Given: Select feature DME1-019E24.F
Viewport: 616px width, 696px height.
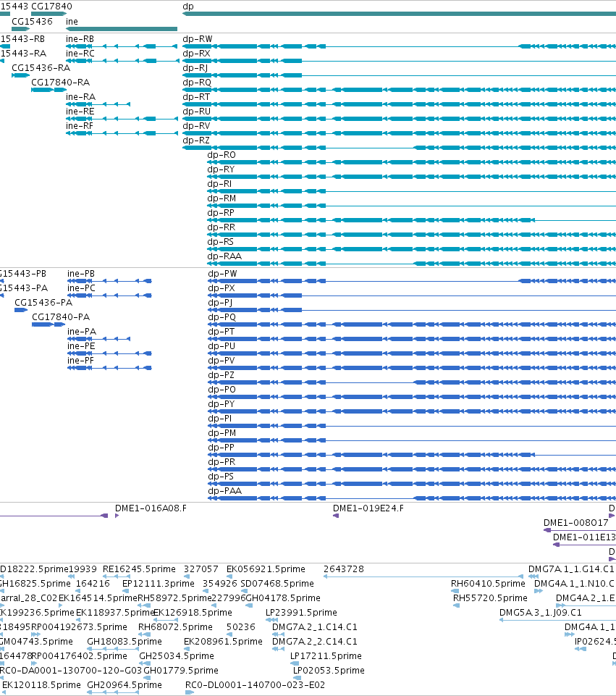Looking at the screenshot, I should (x=368, y=508).
